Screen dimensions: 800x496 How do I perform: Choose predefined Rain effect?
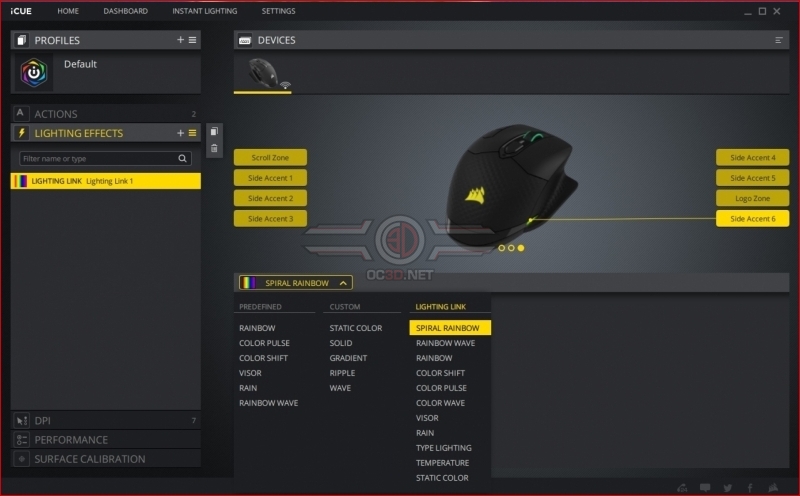(x=248, y=388)
